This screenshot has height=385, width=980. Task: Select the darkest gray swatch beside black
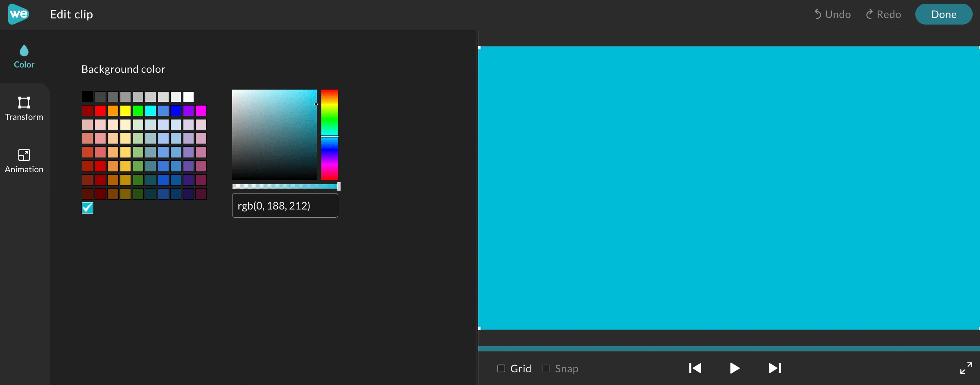click(x=100, y=97)
